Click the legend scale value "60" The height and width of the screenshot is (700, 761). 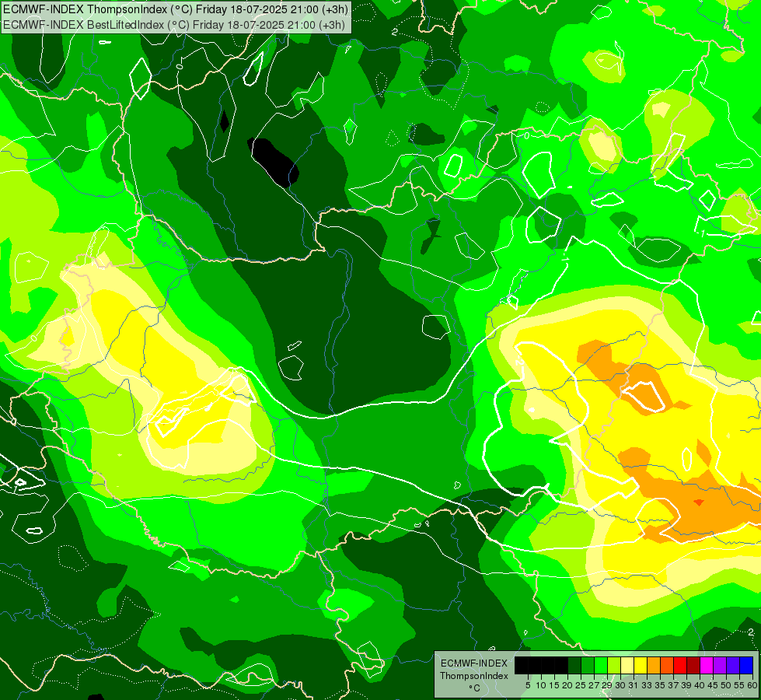tap(752, 685)
